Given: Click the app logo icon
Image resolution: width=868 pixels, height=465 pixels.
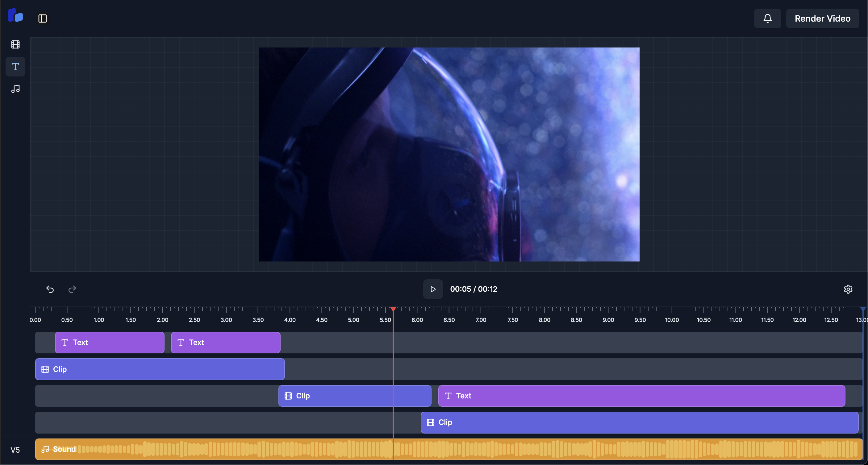Looking at the screenshot, I should click(15, 16).
